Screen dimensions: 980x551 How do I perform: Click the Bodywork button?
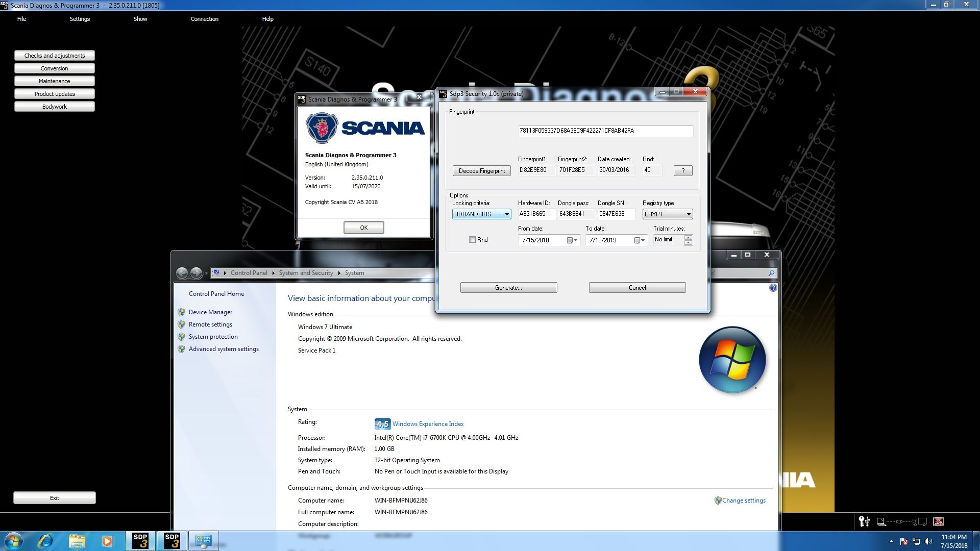55,107
